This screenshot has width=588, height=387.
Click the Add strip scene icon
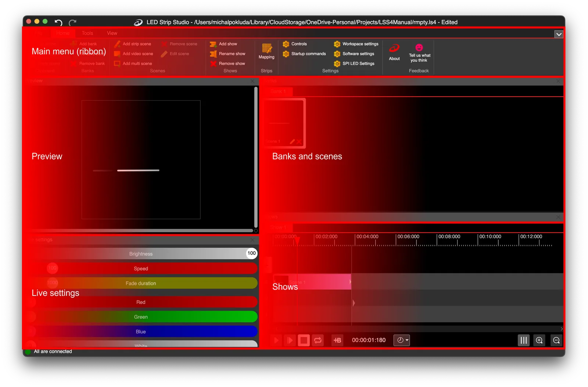click(x=117, y=44)
